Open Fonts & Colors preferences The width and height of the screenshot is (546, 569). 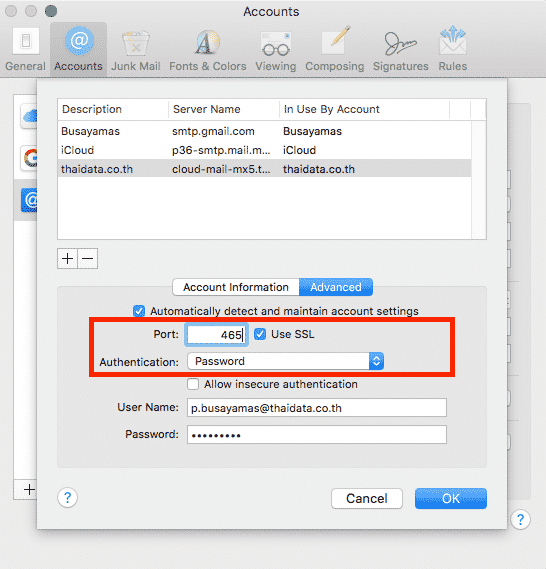[x=208, y=50]
